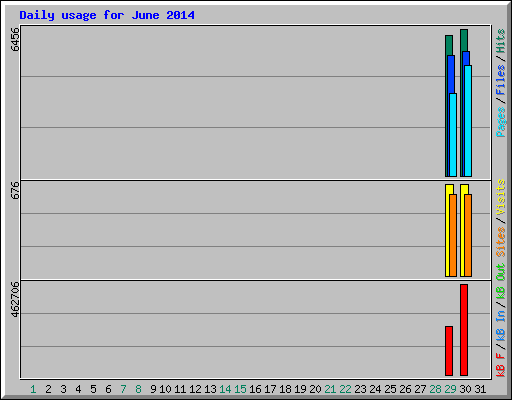This screenshot has width=512, height=400.
Task: Click the 'kB In' legend label
Action: click(501, 325)
